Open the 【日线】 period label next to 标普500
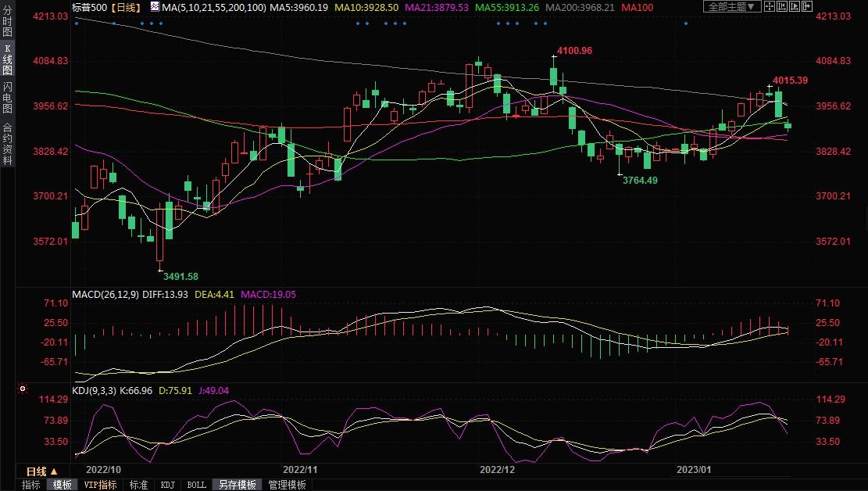This screenshot has width=868, height=491. coord(125,7)
